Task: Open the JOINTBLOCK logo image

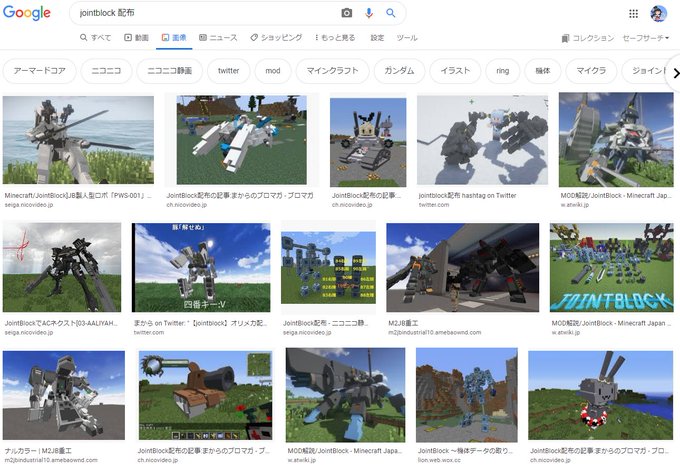Action: point(611,268)
